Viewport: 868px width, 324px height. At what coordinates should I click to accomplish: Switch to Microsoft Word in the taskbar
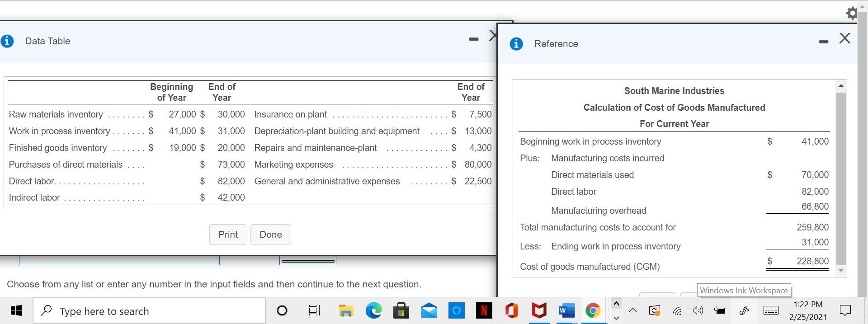click(x=566, y=310)
